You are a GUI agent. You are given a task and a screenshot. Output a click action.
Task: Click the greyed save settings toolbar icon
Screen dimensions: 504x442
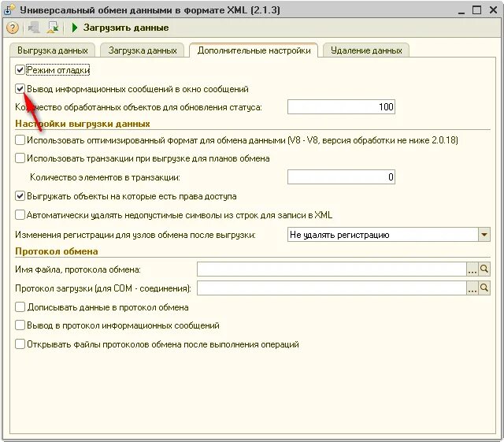(34, 28)
